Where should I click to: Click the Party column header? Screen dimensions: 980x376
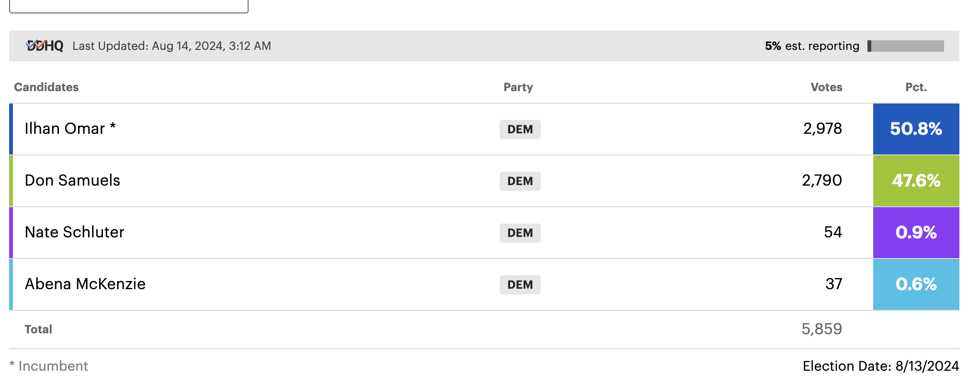click(518, 87)
